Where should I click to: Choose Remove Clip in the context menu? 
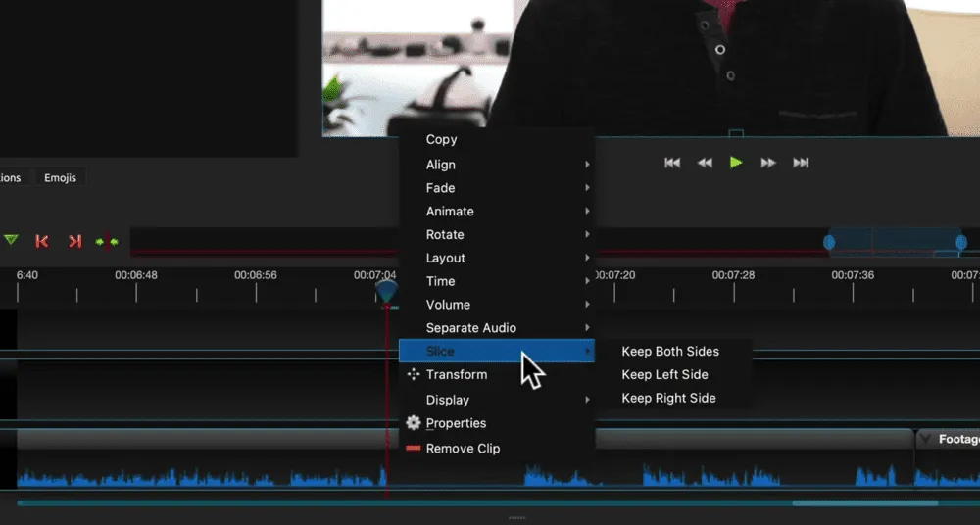point(463,449)
